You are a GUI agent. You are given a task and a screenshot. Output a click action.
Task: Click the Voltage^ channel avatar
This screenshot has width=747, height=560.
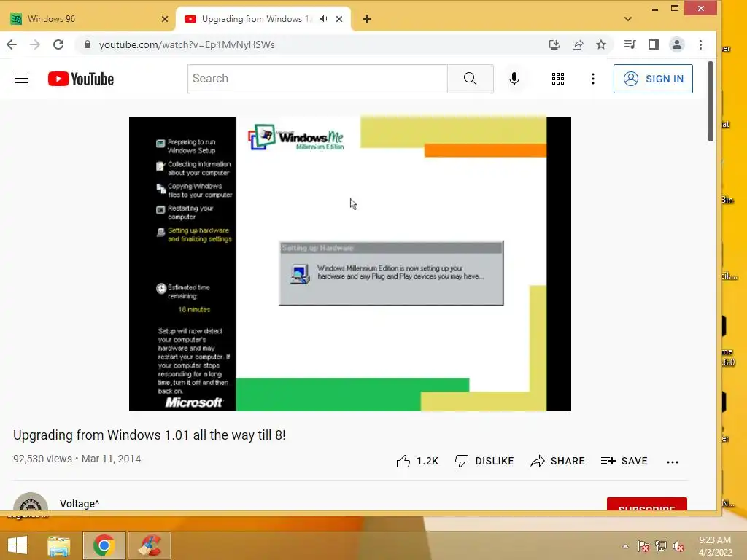tap(31, 503)
